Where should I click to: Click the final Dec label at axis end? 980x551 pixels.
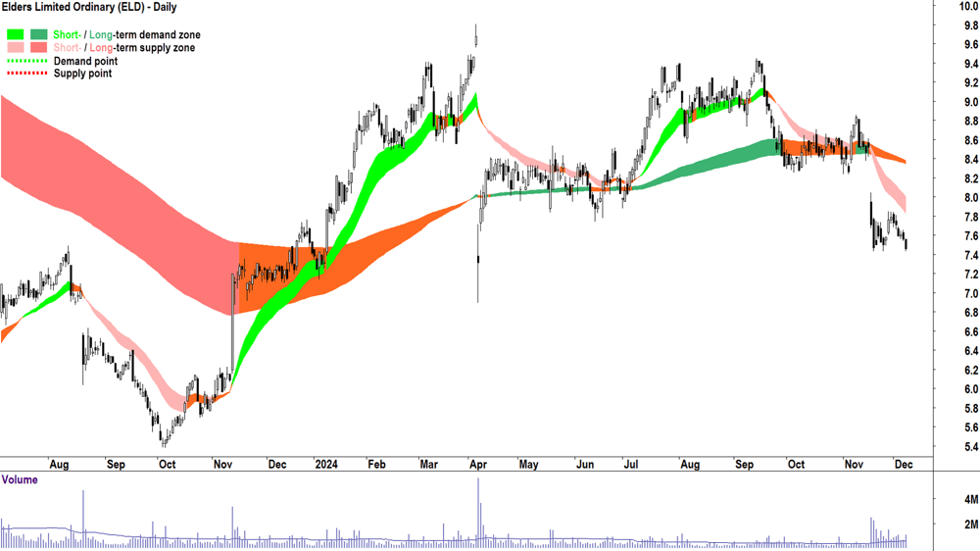904,464
